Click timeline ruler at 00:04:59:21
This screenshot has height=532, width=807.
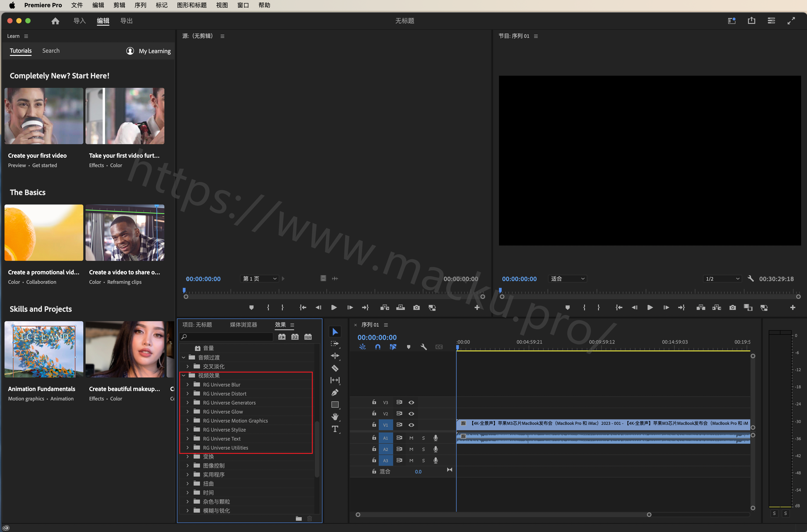[x=529, y=342]
